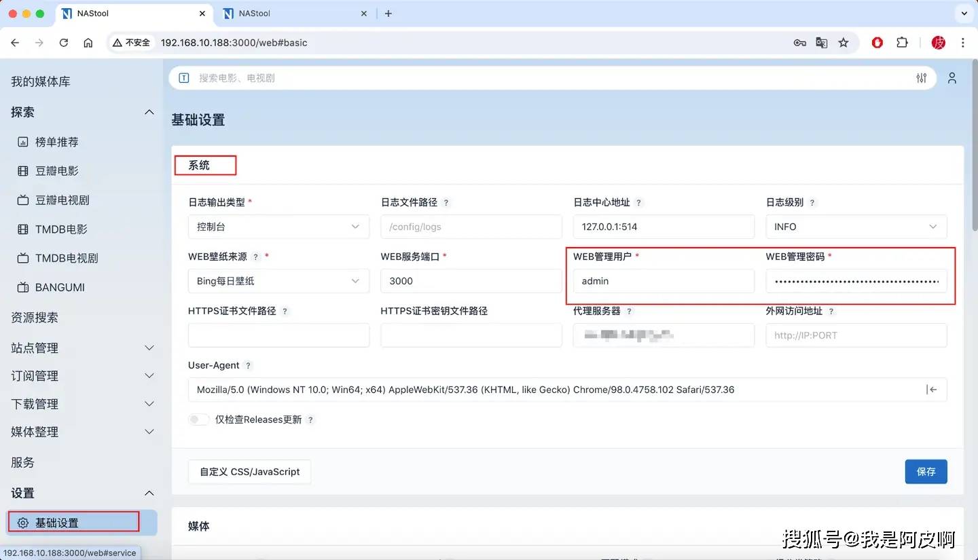Click the 外网访问地址 input field
This screenshot has width=978, height=560.
click(x=856, y=335)
